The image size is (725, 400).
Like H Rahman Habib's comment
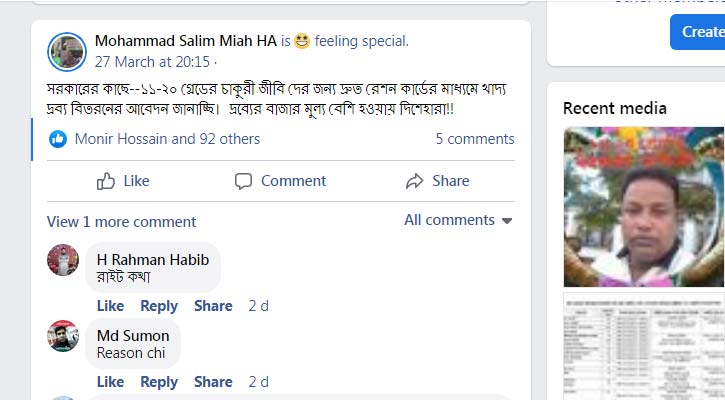coord(110,306)
